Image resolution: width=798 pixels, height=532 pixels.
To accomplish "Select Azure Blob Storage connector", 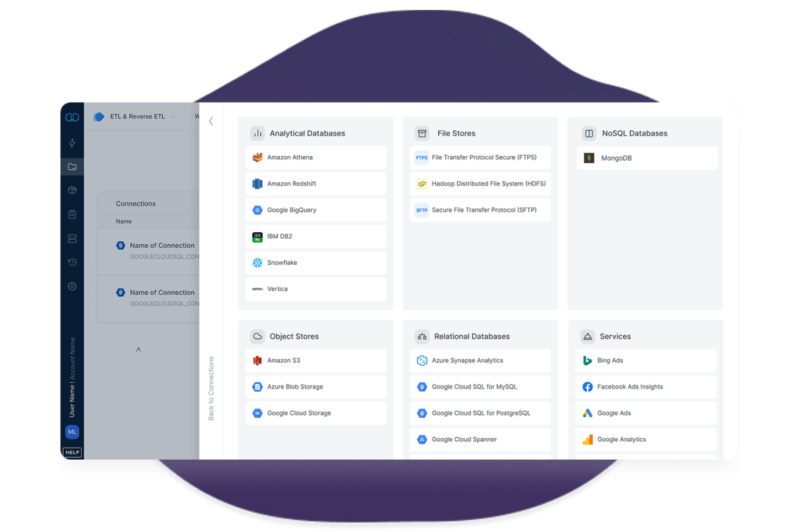I will 315,387.
